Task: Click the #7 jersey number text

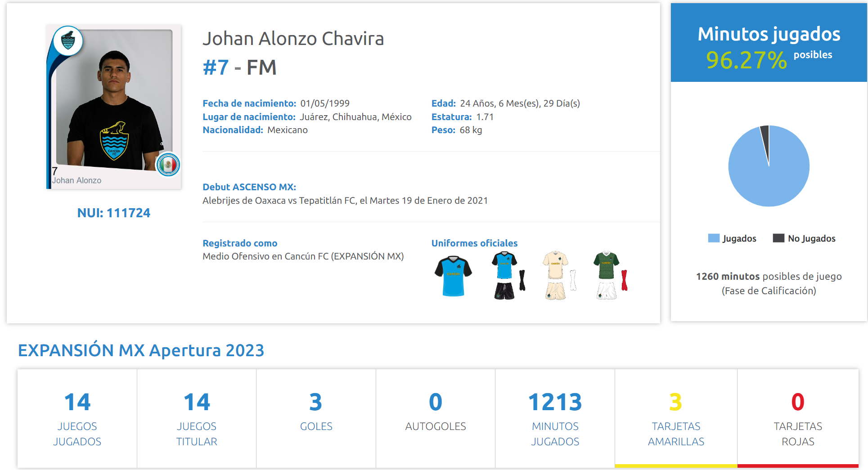Action: (216, 68)
